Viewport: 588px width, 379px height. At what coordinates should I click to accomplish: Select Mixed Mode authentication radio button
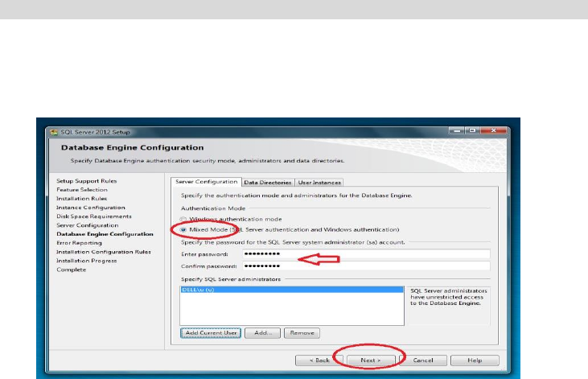click(183, 229)
